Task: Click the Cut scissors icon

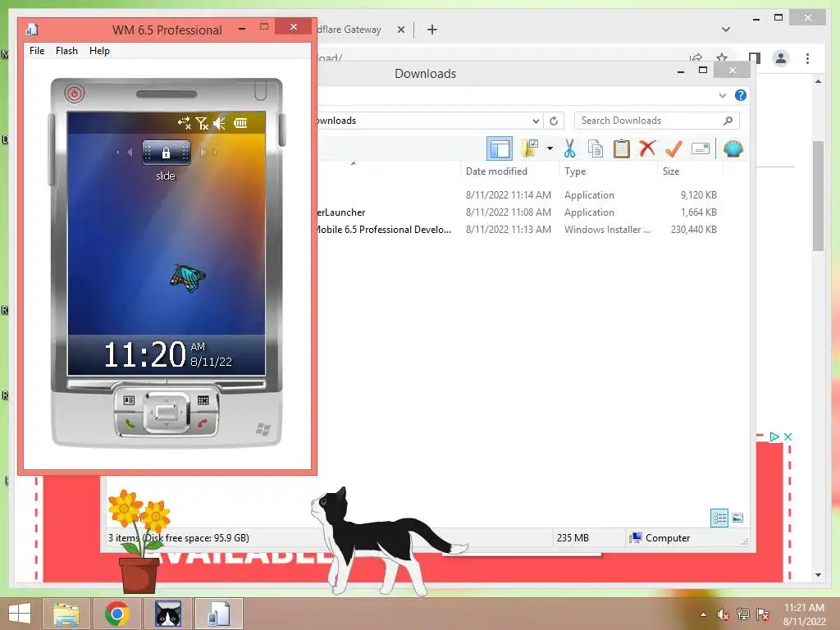Action: tap(569, 148)
